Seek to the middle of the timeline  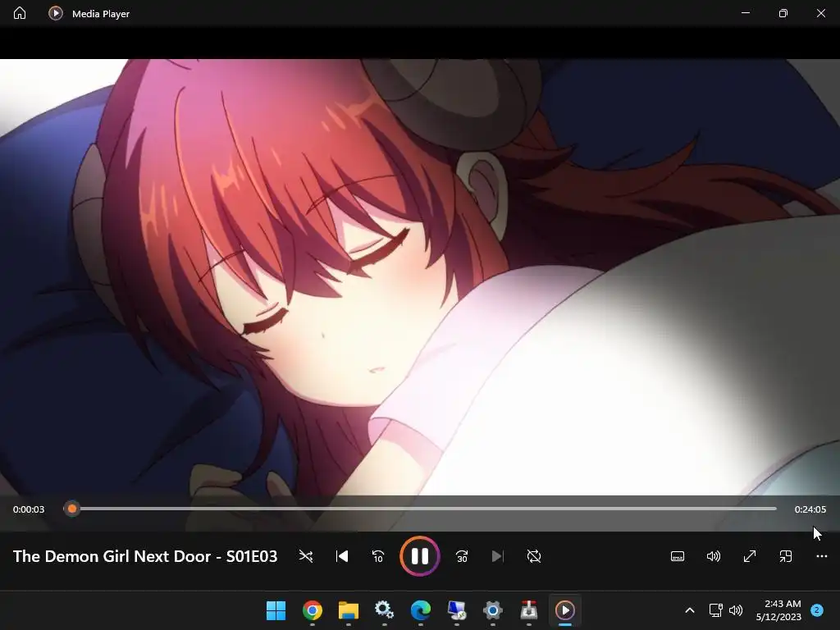420,509
